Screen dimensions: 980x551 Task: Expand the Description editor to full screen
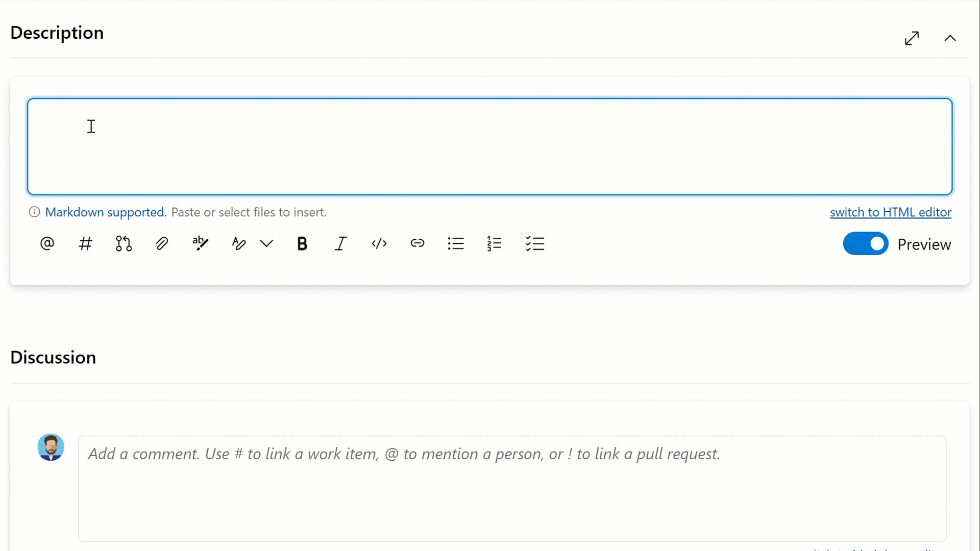tap(912, 38)
